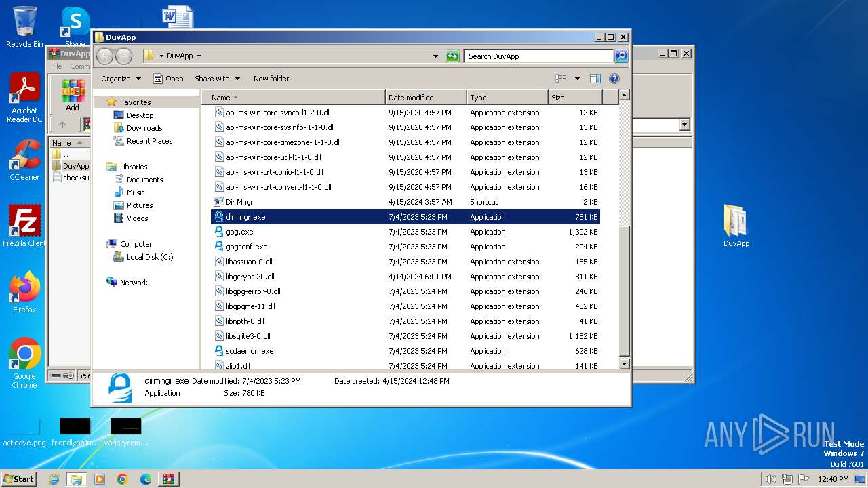The height and width of the screenshot is (488, 868).
Task: Click the Start button
Action: tap(18, 479)
